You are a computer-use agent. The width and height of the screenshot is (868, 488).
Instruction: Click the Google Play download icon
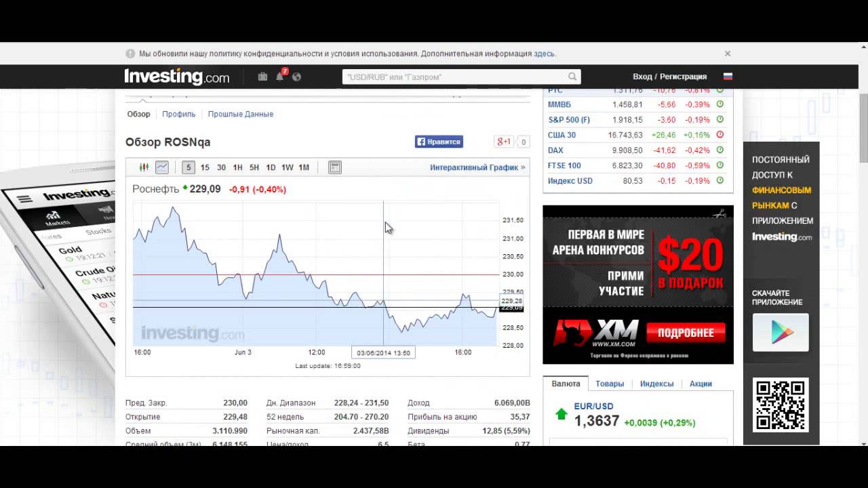tap(781, 332)
